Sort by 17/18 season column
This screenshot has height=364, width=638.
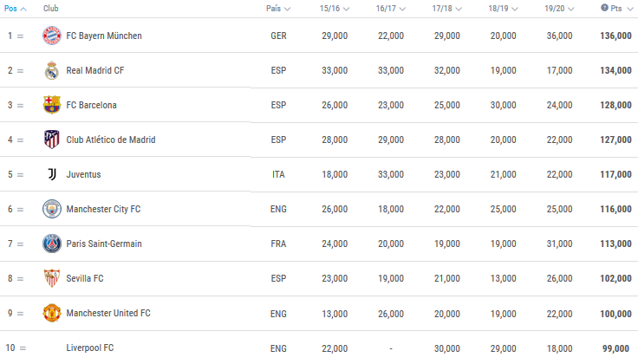pos(446,9)
